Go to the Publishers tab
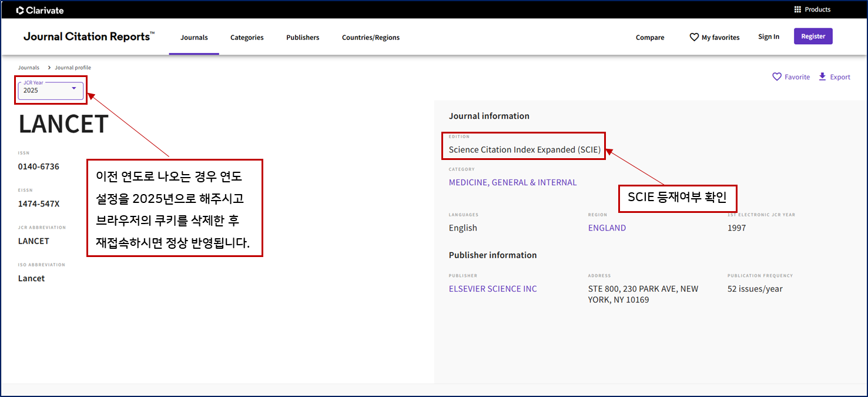Viewport: 868px width, 397px height. click(x=303, y=38)
